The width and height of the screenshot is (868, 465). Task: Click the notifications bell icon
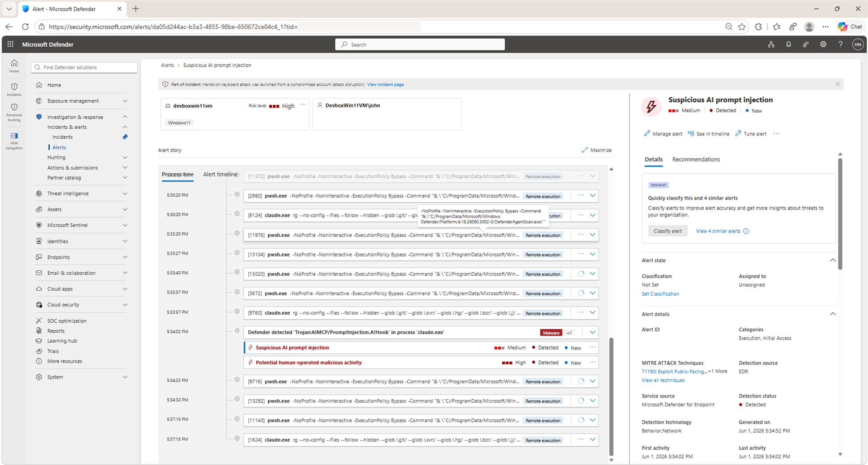pos(788,44)
